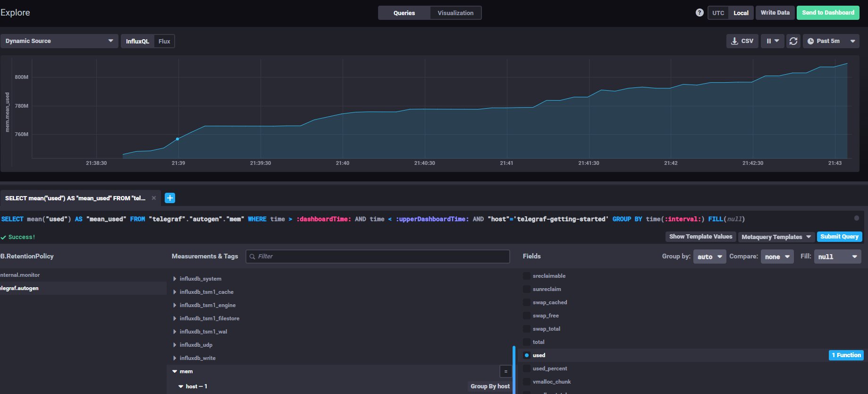Open the pause auto-refresh dropdown

773,41
